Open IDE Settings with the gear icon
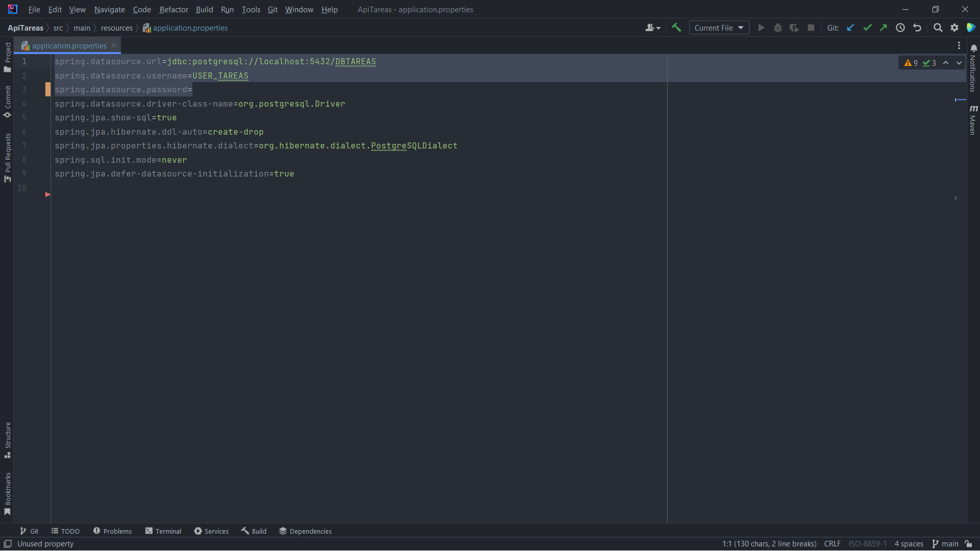Image resolution: width=980 pixels, height=551 pixels. [x=955, y=28]
